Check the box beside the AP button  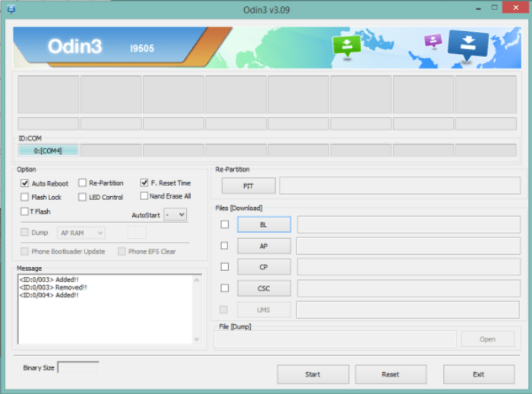click(x=224, y=246)
